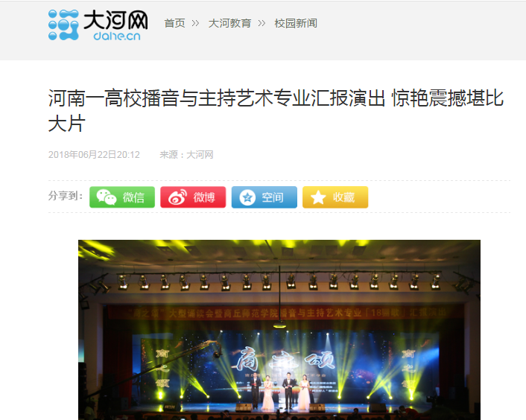Open the stage performance photo
This screenshot has height=420, width=526.
tap(279, 330)
